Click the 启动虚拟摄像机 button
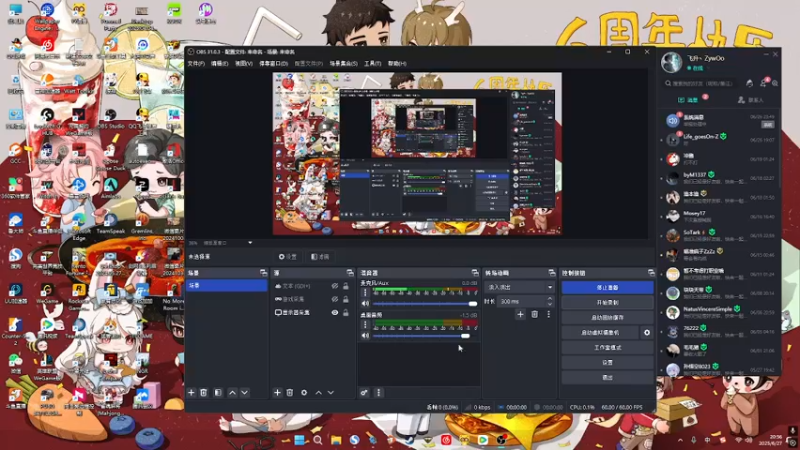Image resolution: width=800 pixels, height=450 pixels. coord(601,333)
